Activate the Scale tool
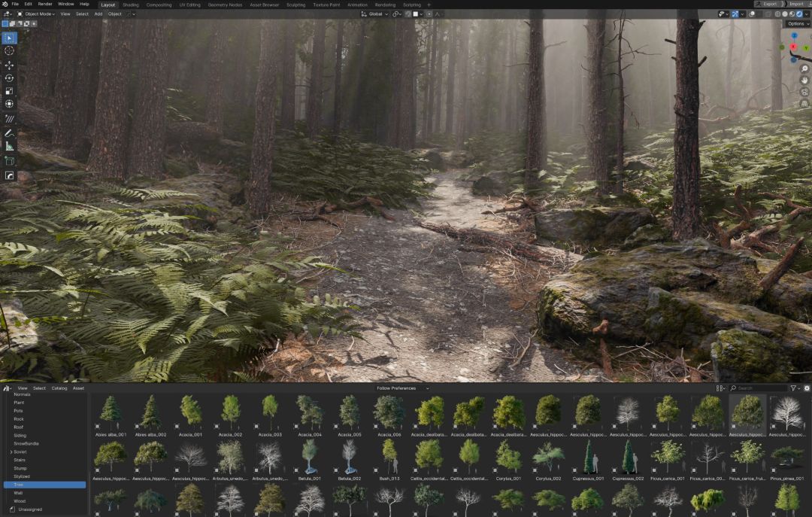Image resolution: width=812 pixels, height=517 pixels. point(10,91)
